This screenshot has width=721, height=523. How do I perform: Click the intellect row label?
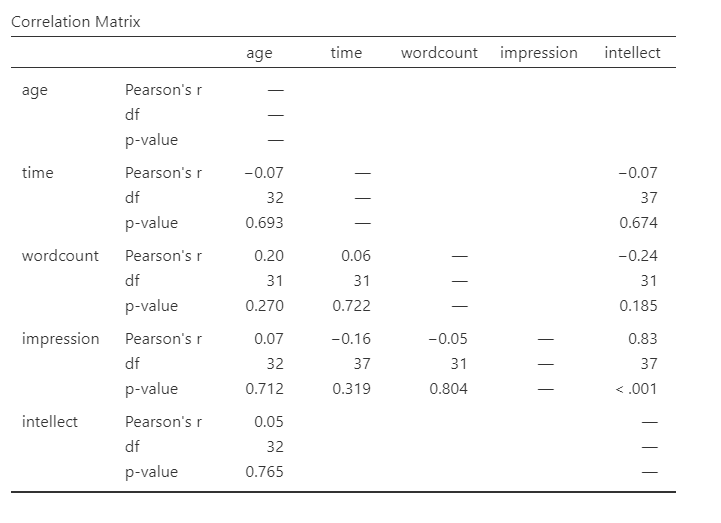pyautogui.click(x=50, y=422)
